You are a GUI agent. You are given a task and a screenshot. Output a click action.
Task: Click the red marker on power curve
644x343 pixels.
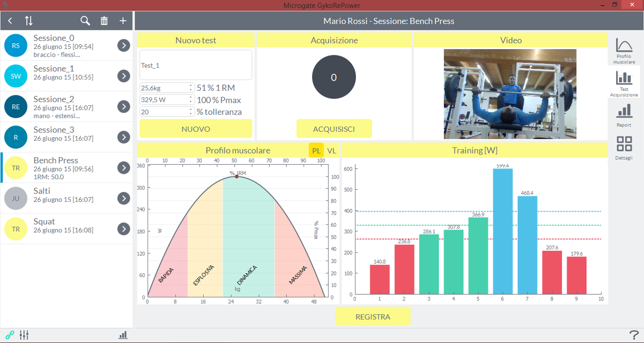tap(237, 177)
